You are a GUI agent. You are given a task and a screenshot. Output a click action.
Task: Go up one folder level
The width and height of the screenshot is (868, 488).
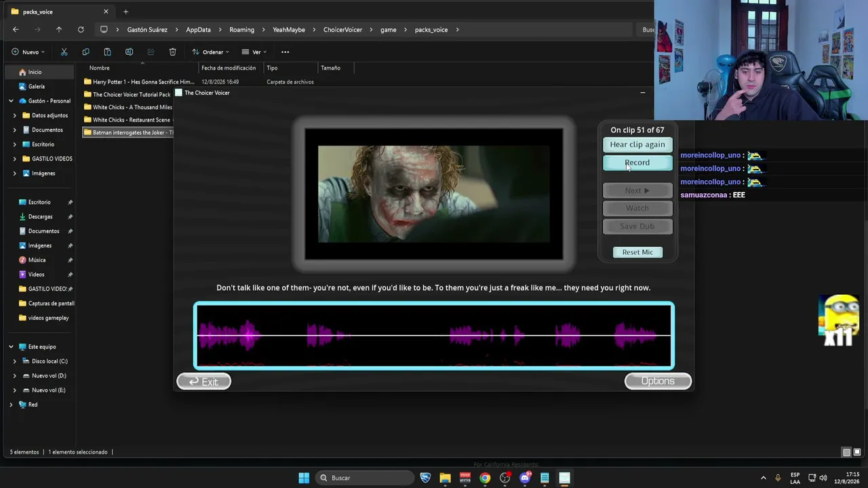(59, 30)
